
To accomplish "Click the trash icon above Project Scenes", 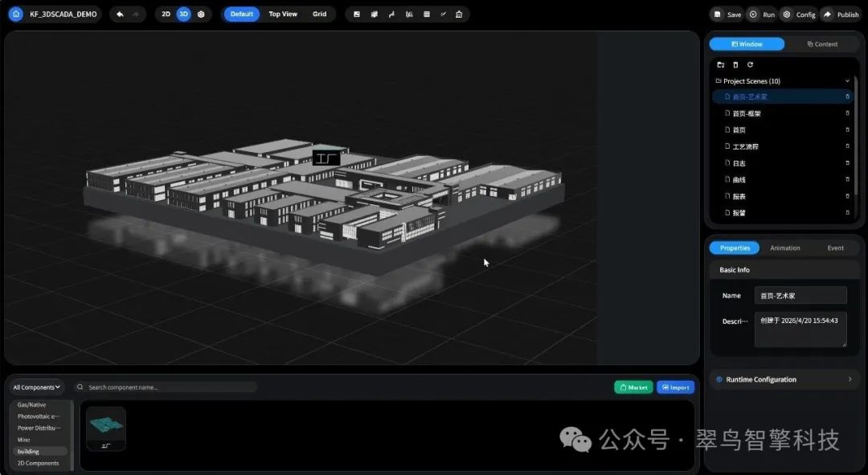I will (735, 65).
